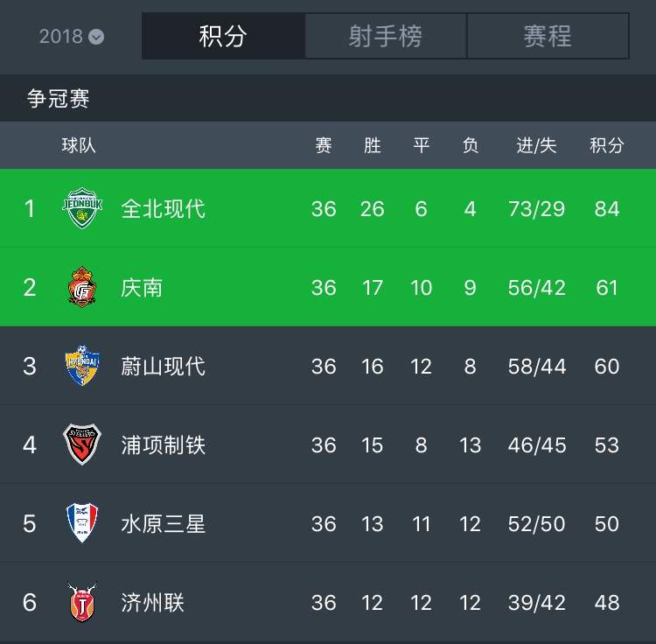
Task: Select the 浦项制铁 team name
Action: tap(164, 444)
